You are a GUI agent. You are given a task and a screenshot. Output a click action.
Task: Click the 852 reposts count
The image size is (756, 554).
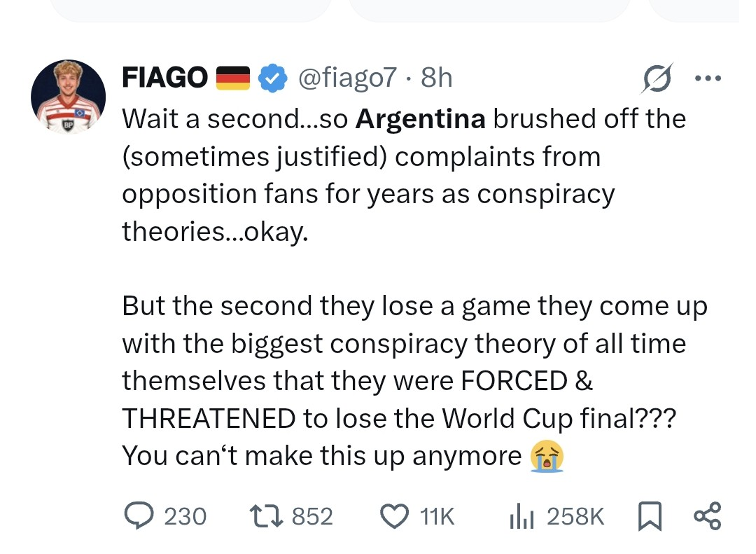click(312, 517)
